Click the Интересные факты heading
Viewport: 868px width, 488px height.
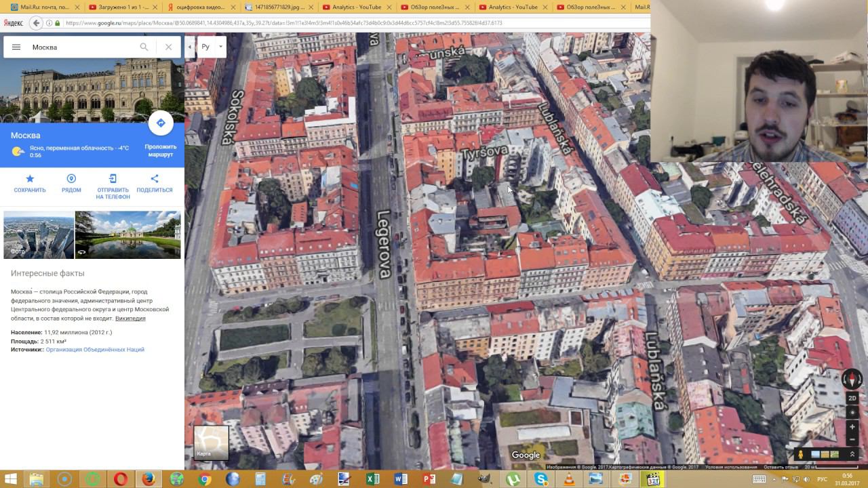click(x=47, y=273)
